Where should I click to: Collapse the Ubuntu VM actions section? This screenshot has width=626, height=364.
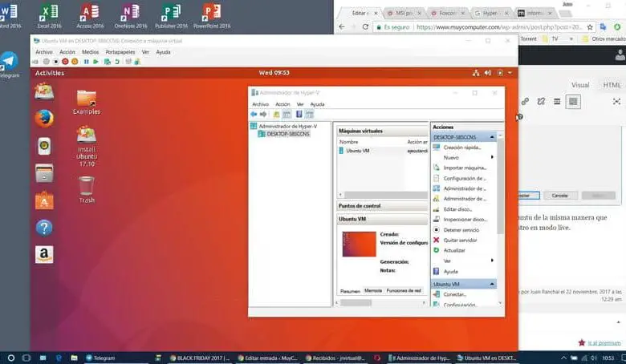[492, 285]
